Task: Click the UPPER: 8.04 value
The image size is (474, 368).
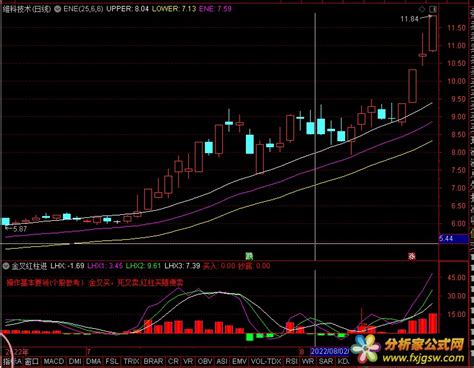Action: click(127, 9)
